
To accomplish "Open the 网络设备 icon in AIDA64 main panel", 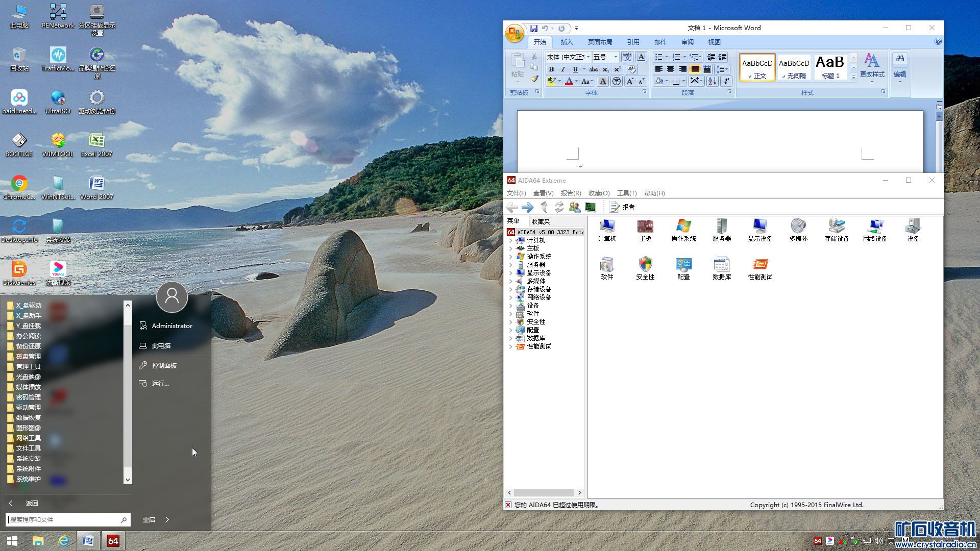I will [x=875, y=230].
